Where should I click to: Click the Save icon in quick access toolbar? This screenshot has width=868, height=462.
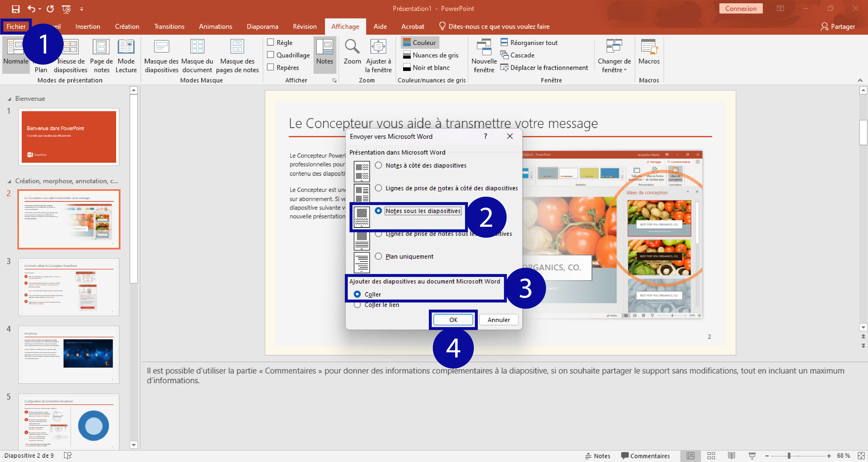15,9
